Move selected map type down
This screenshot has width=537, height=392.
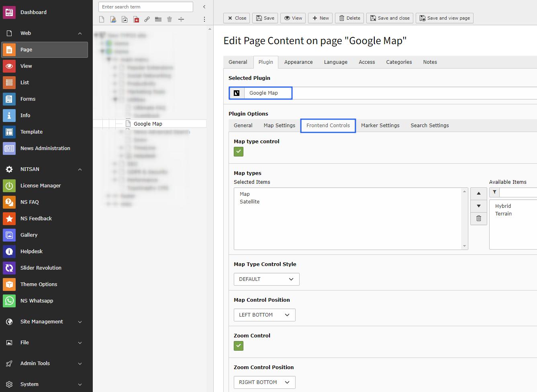tap(479, 206)
